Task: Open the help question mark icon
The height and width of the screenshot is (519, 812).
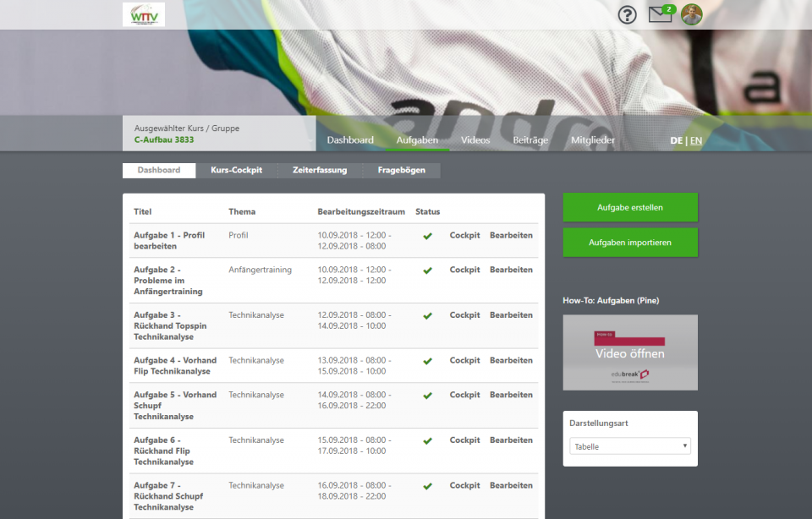Action: 627,15
